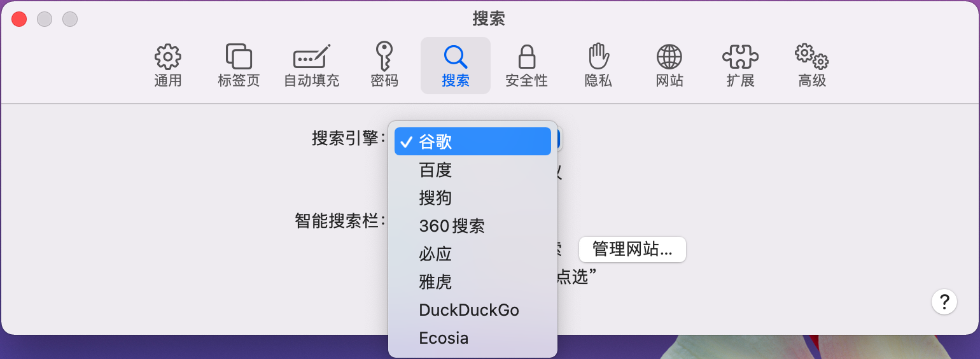
Task: Open the 扩展 puzzle piece icon
Action: 740,57
